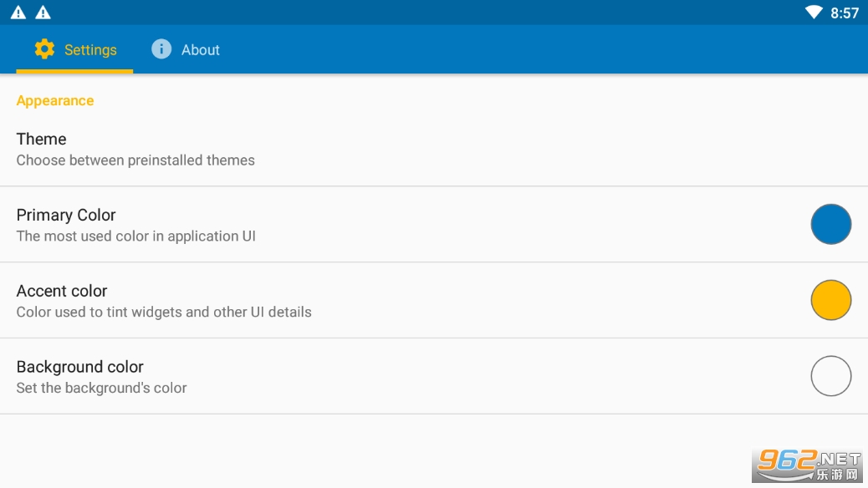
Task: Switch to the About tab label
Action: point(201,50)
